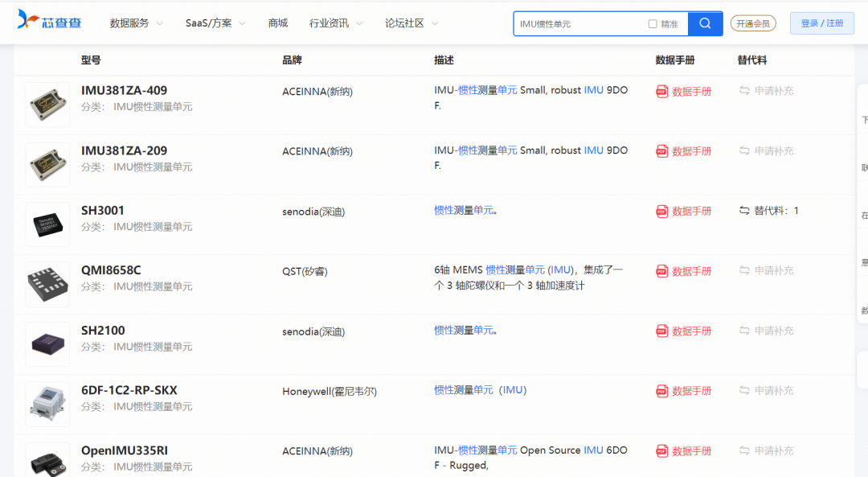The width and height of the screenshot is (868, 477).
Task: Click the QMI8658C description text
Action: (528, 278)
